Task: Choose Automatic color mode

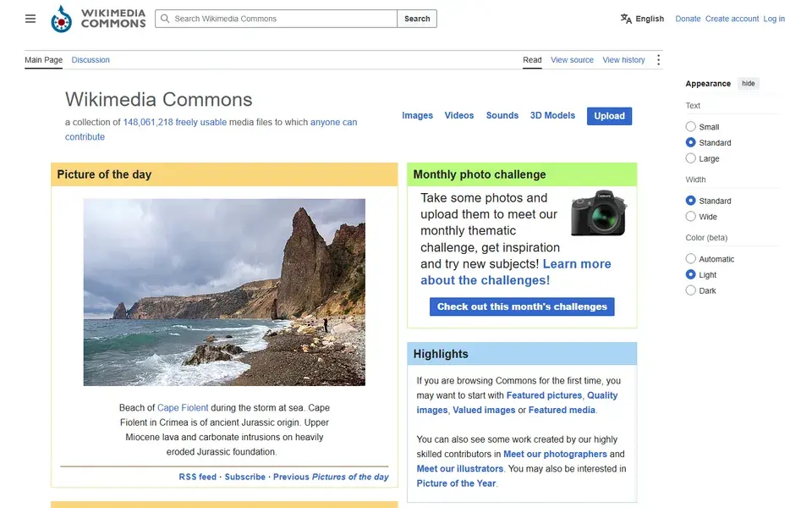Action: (690, 259)
